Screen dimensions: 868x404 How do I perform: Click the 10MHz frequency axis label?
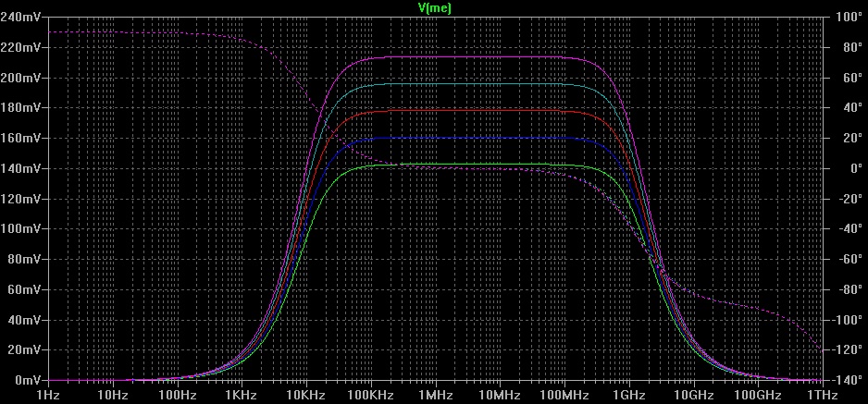500,395
